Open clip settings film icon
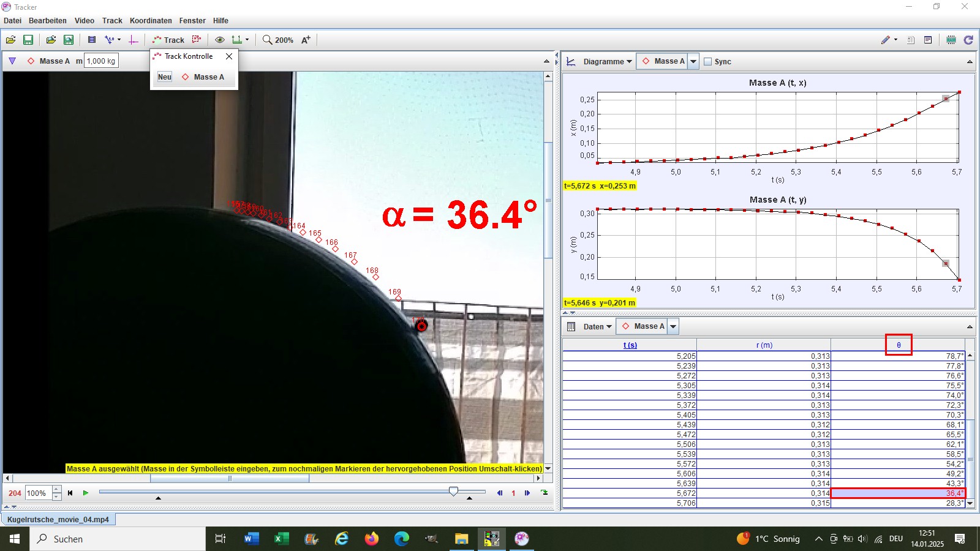Image resolution: width=980 pixels, height=551 pixels. [91, 40]
